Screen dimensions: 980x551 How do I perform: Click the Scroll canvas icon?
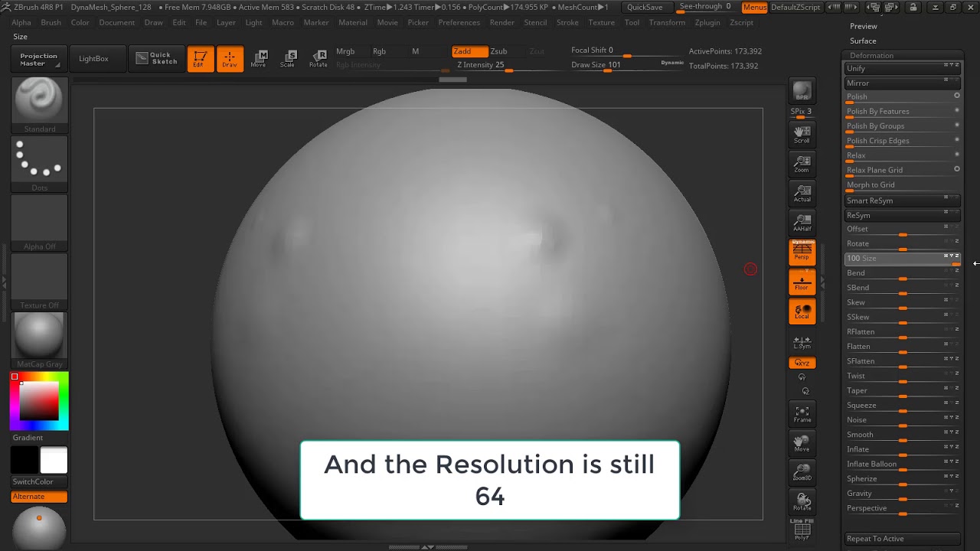click(802, 135)
